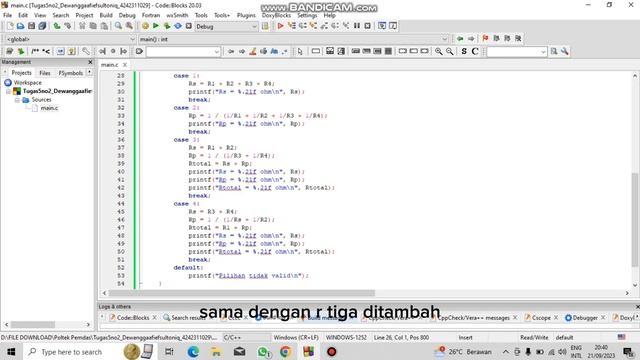640x360 pixels.
Task: Collapse the Sources folder node
Action: pos(17,100)
